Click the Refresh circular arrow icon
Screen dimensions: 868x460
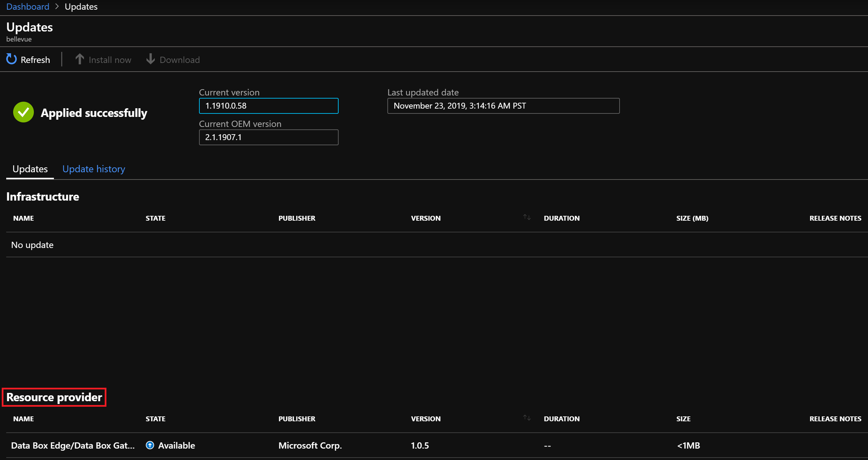click(11, 59)
